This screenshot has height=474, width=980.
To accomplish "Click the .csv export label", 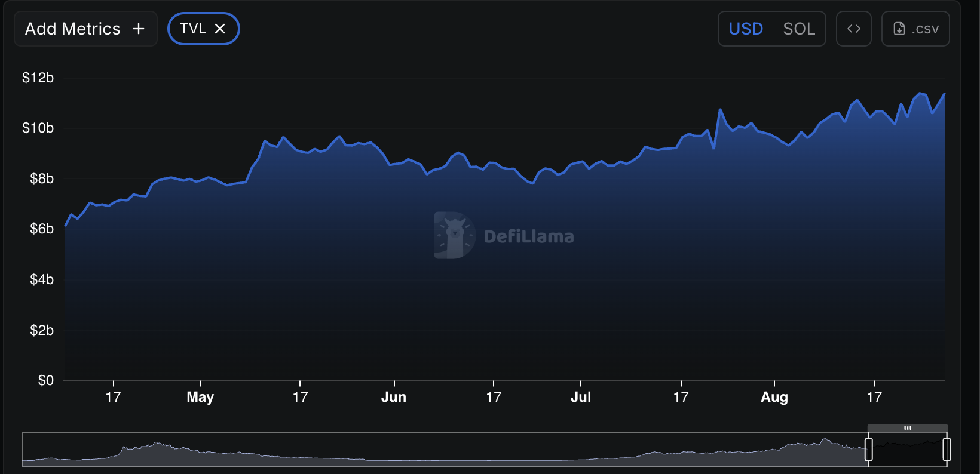I will point(925,29).
